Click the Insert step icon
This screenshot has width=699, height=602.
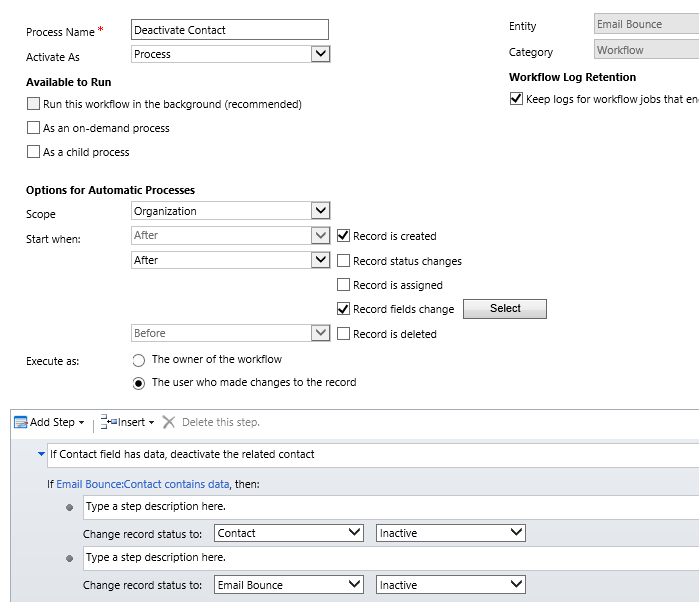108,422
